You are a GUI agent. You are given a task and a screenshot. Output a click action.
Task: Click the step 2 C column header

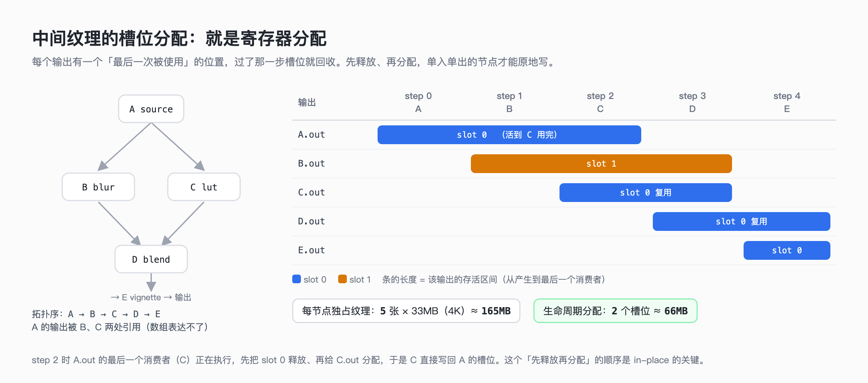click(x=600, y=102)
